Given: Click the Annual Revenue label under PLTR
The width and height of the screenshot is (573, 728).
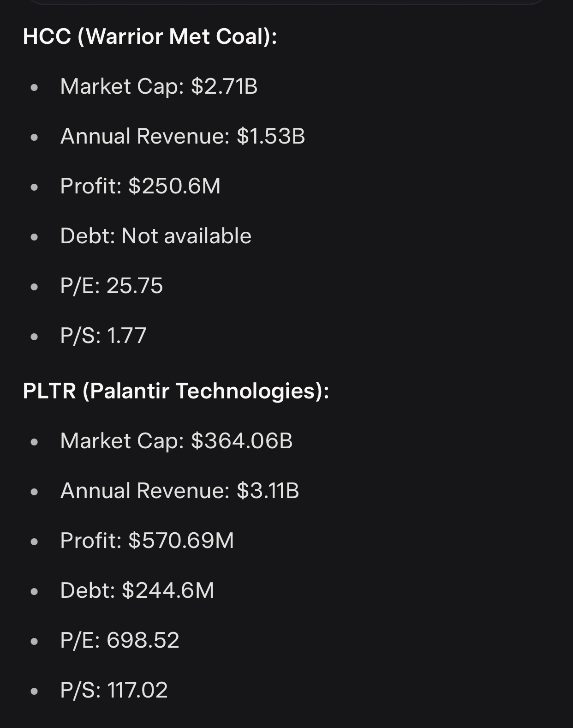Looking at the screenshot, I should (x=145, y=491).
